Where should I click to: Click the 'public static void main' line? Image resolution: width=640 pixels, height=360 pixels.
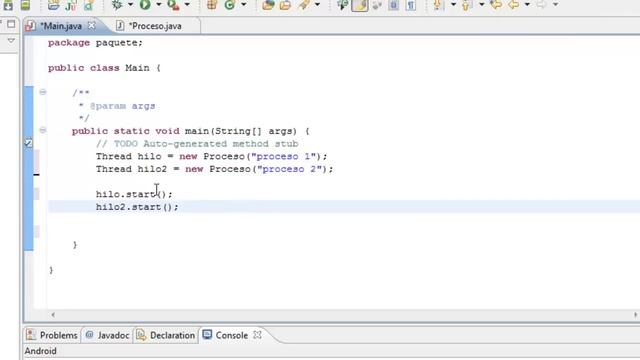[x=191, y=131]
